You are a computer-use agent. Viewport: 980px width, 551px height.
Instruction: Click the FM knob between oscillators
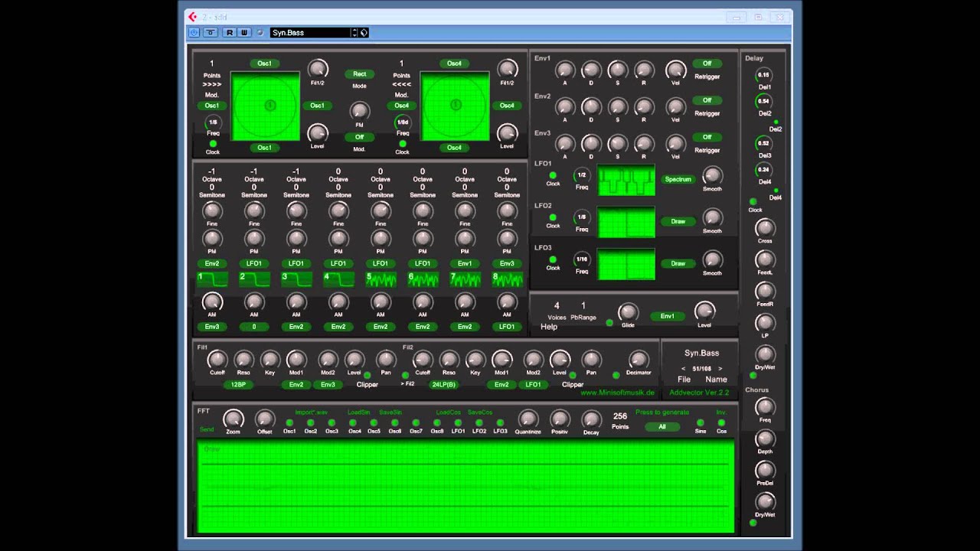pyautogui.click(x=359, y=111)
